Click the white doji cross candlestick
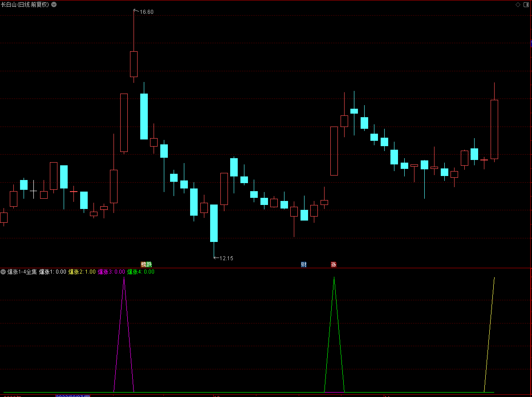 (x=33, y=191)
